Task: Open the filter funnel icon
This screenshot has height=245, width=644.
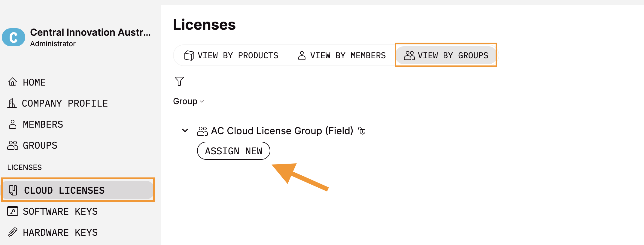Action: click(x=179, y=81)
